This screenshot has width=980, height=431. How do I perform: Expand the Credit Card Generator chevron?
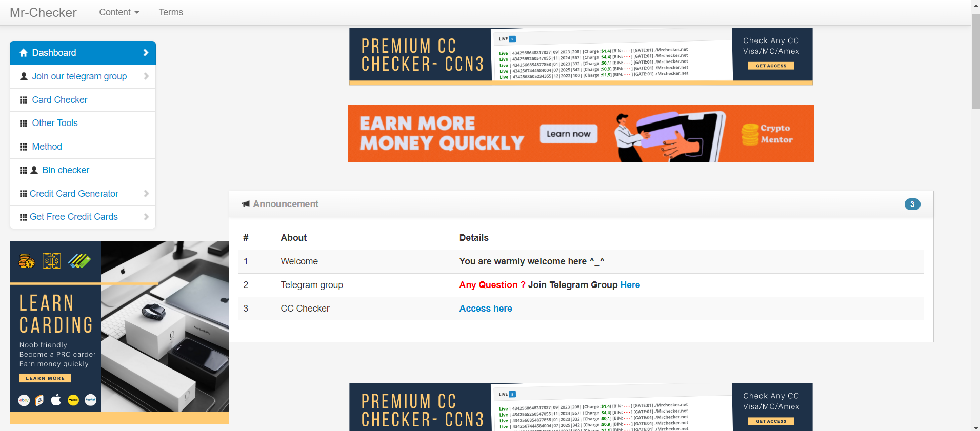(x=146, y=194)
